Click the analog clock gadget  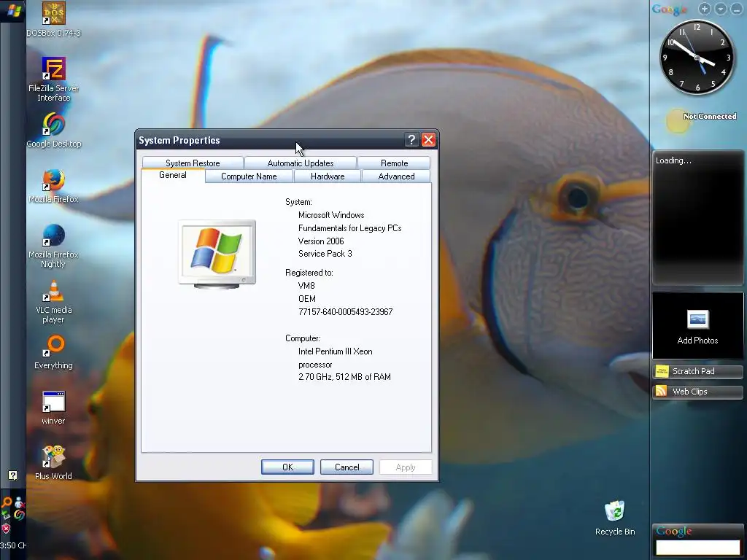click(697, 57)
